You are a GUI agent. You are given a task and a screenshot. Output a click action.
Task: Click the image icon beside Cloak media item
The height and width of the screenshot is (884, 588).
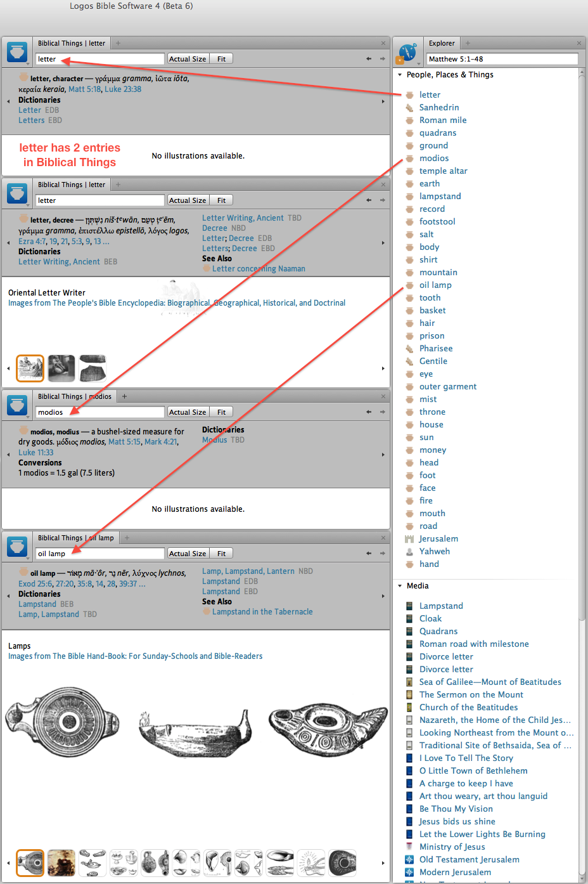point(409,619)
